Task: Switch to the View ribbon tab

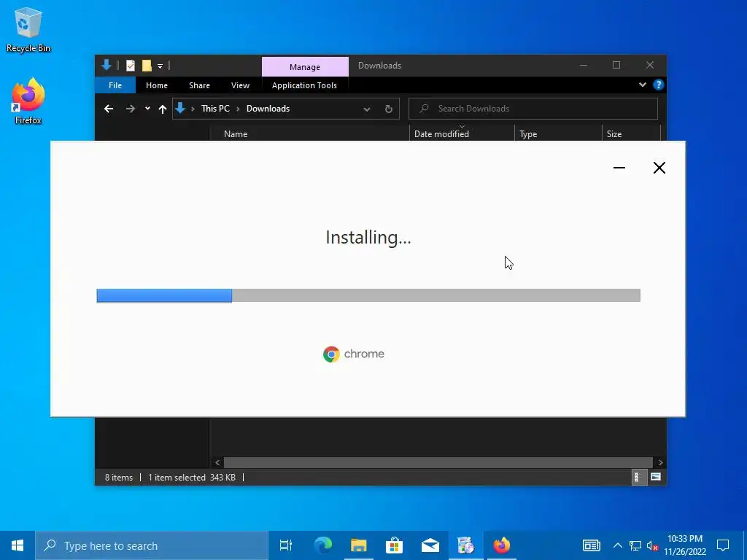Action: click(240, 85)
